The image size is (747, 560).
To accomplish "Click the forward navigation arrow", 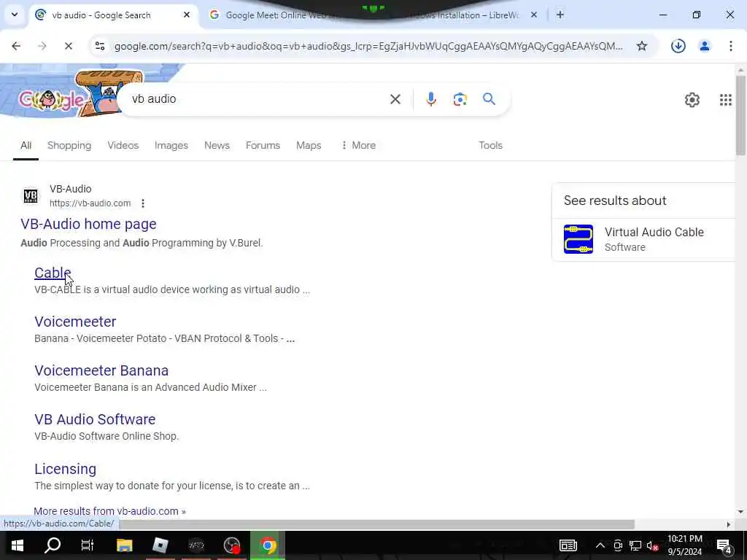I will (42, 46).
